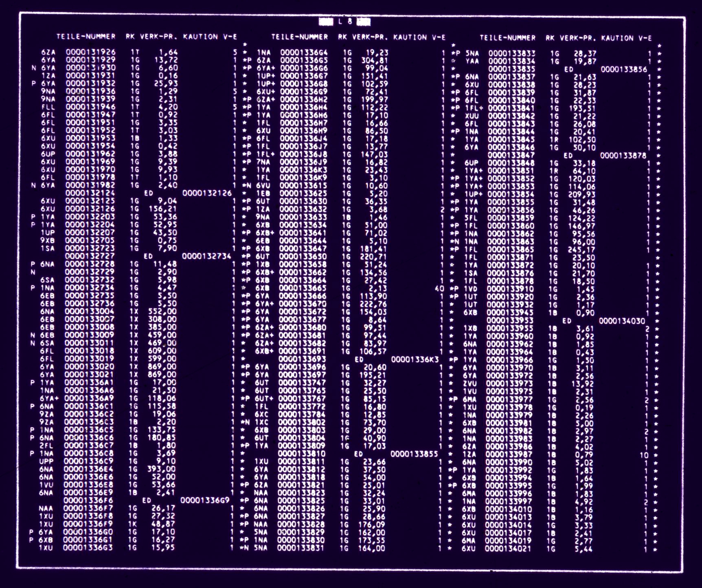Image resolution: width=702 pixels, height=588 pixels.
Task: Select part number 00001336H2
Action: [304, 99]
